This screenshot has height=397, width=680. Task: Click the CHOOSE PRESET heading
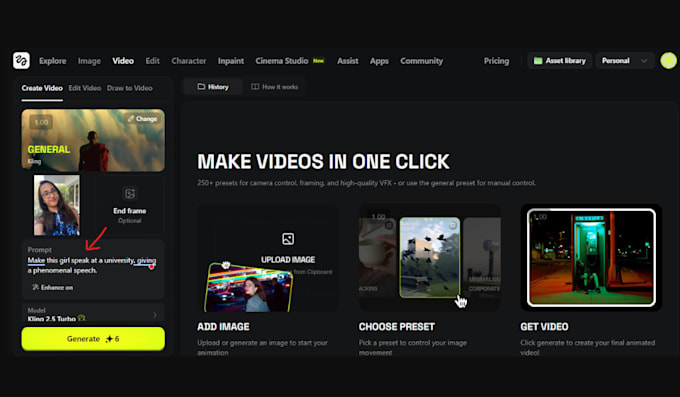tap(396, 327)
